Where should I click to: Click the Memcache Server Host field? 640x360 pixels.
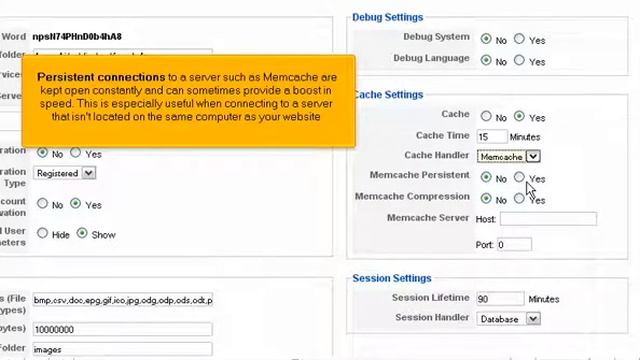point(548,219)
